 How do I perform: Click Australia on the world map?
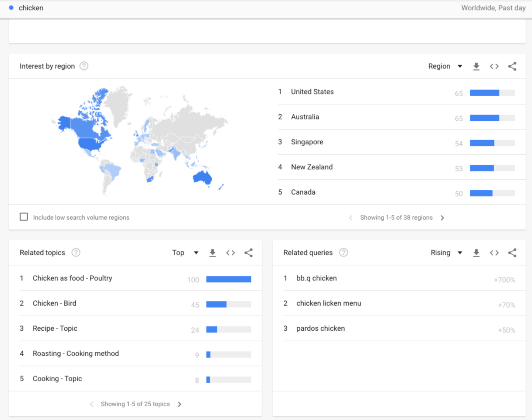pos(202,178)
